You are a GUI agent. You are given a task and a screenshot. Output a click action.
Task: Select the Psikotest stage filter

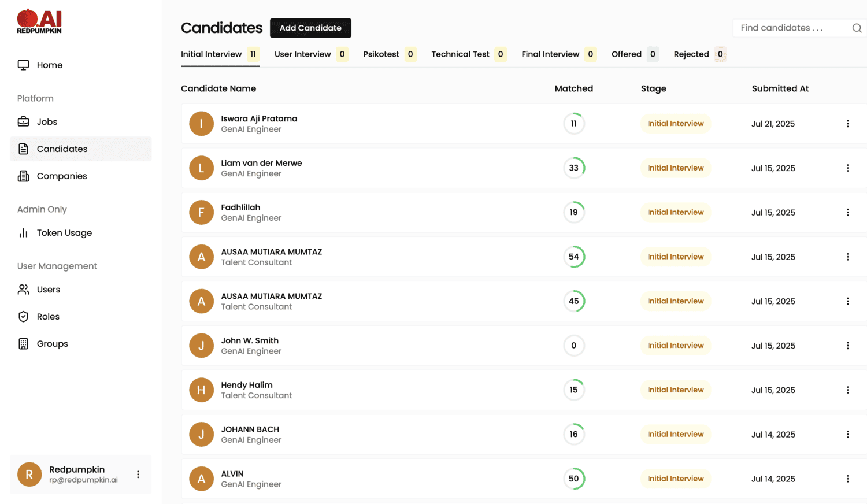[381, 54]
